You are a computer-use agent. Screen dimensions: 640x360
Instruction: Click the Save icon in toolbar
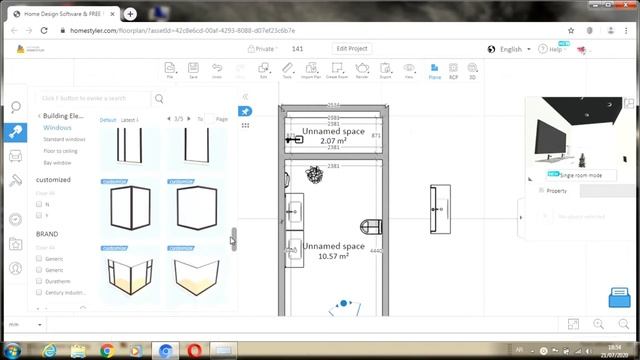[193, 70]
